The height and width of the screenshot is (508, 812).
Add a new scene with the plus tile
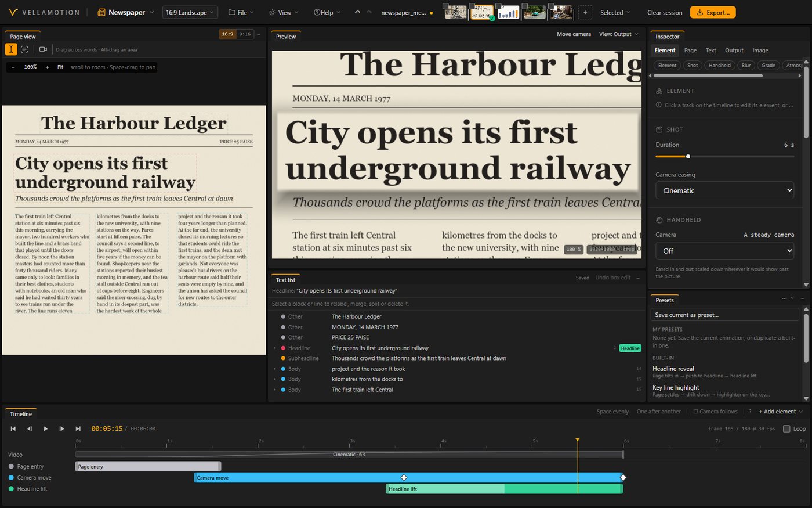tap(585, 12)
